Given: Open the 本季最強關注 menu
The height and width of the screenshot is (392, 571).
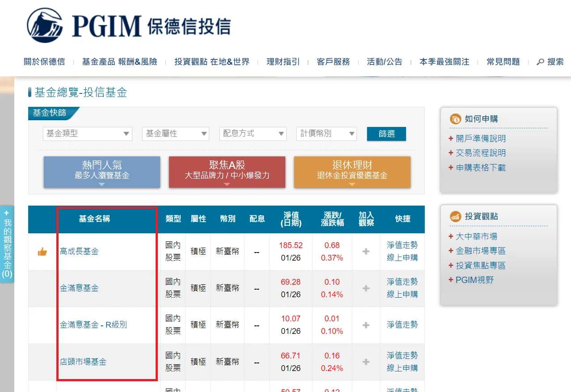Looking at the screenshot, I should pyautogui.click(x=444, y=62).
